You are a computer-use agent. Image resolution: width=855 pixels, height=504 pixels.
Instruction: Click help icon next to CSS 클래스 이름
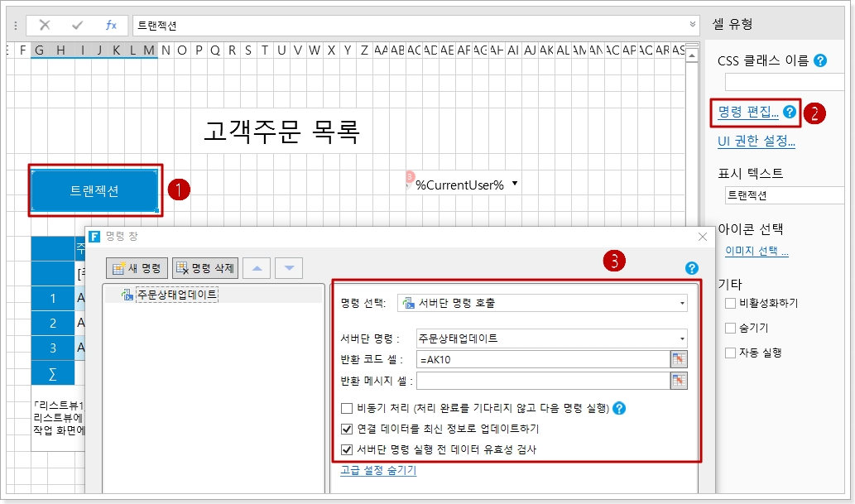click(x=820, y=60)
